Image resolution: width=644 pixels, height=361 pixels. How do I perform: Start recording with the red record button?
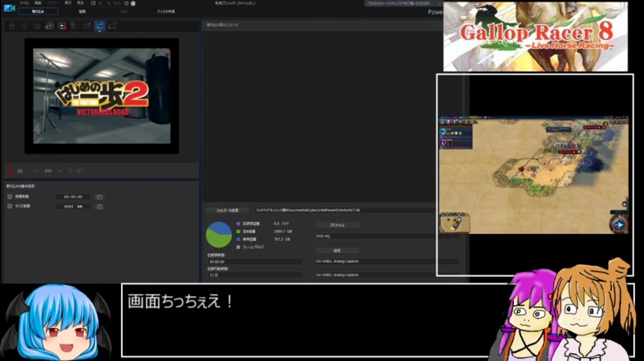click(x=11, y=171)
